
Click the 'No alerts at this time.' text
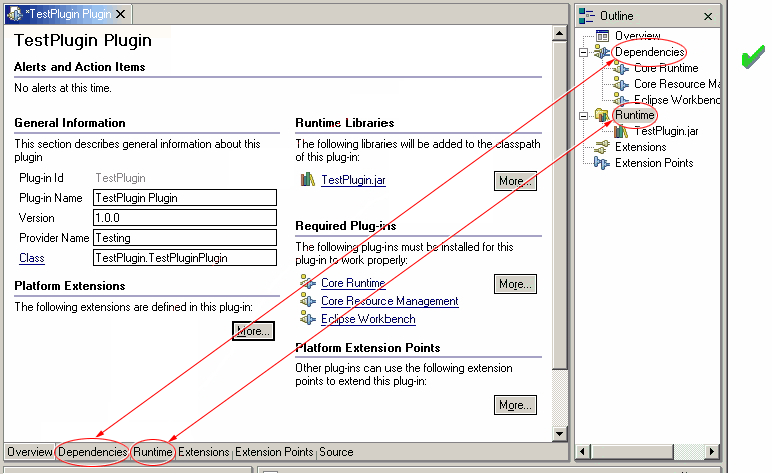point(63,88)
